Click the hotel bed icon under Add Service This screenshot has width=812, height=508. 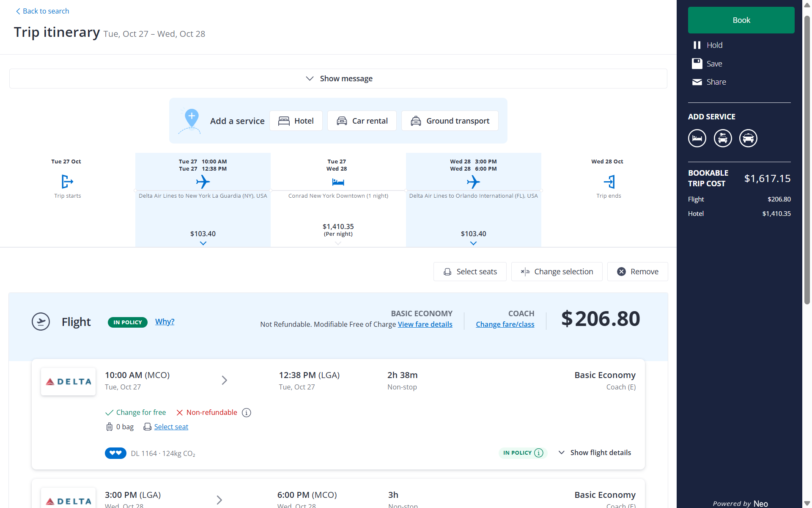(697, 138)
